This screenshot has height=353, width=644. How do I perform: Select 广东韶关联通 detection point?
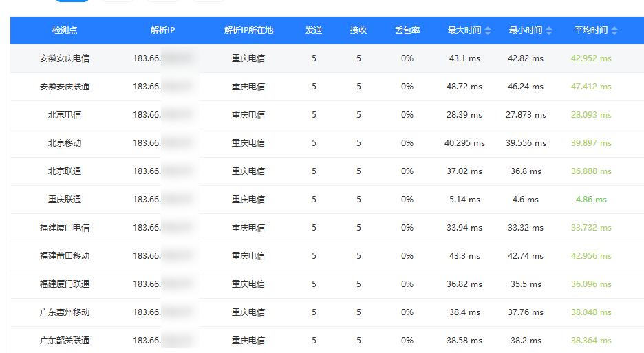point(65,341)
